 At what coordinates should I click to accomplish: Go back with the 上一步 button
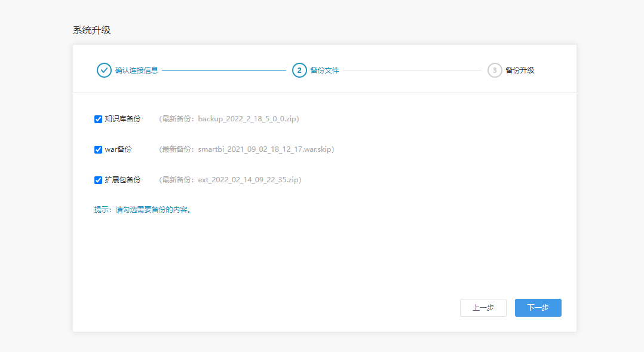pos(483,308)
